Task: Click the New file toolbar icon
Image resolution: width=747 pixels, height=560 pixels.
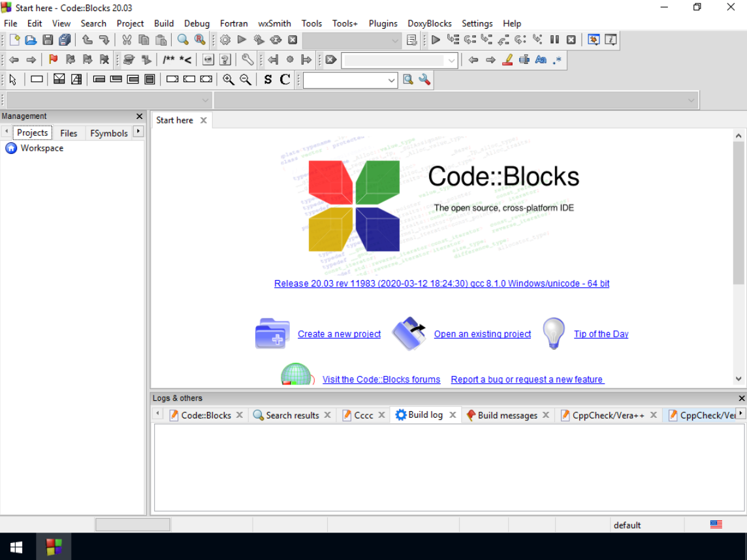Action: (x=14, y=40)
